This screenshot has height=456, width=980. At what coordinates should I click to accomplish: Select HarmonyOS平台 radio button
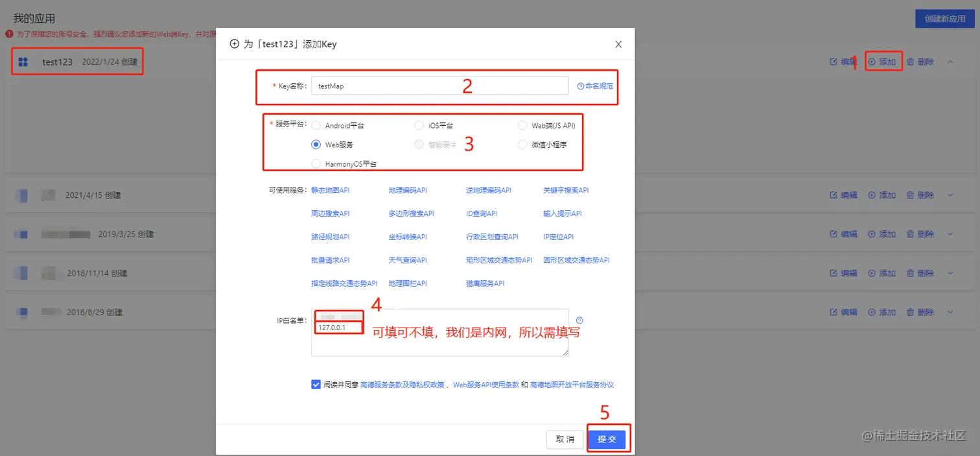pyautogui.click(x=316, y=164)
